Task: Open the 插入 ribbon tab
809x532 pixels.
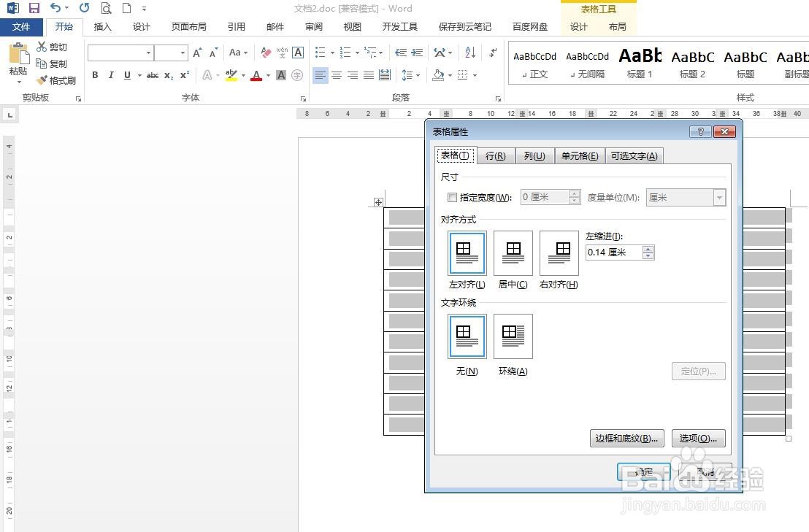Action: point(103,27)
